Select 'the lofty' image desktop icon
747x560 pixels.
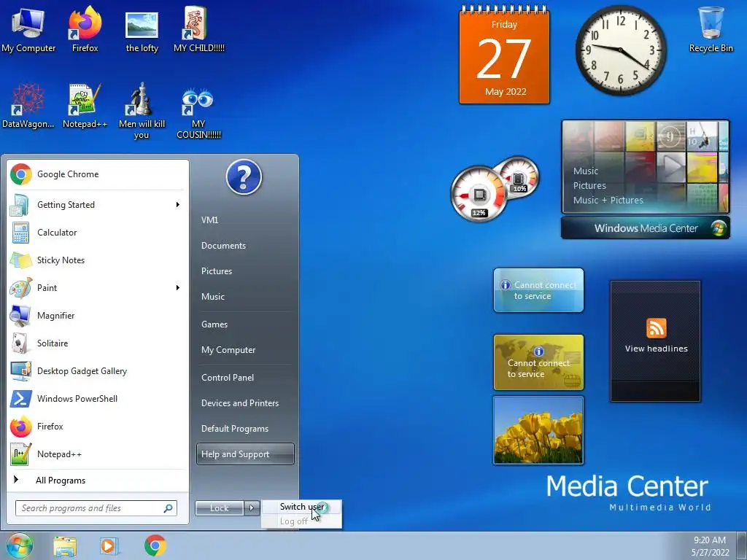[x=142, y=31]
